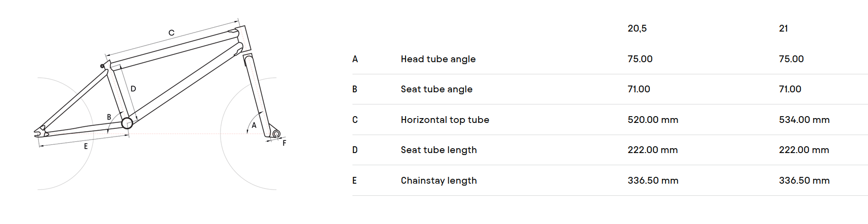Click label F near the fork dropout
Screen dimensions: 868x224
[284, 143]
